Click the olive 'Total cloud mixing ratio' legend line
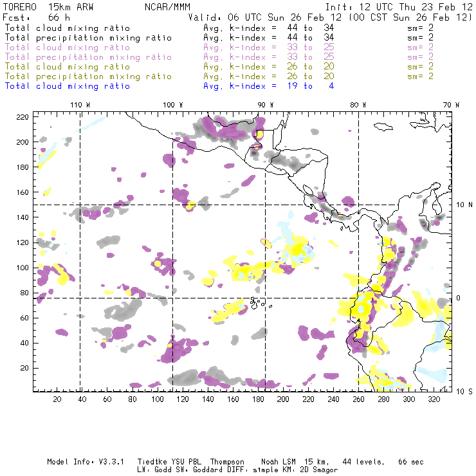 coord(68,66)
